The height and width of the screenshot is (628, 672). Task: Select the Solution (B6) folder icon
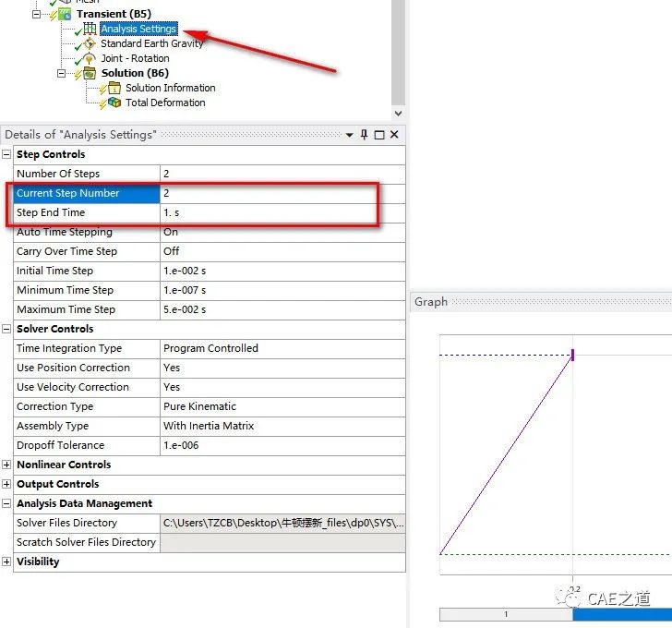(90, 73)
